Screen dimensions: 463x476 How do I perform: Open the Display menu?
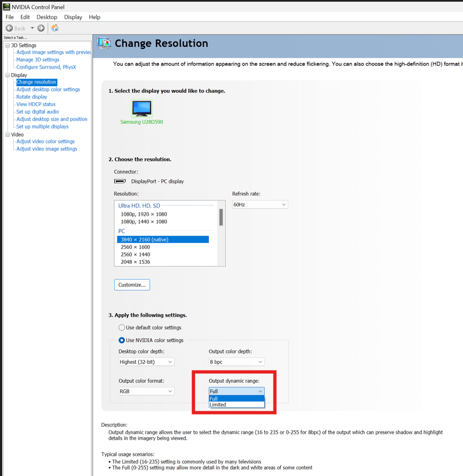(x=73, y=17)
